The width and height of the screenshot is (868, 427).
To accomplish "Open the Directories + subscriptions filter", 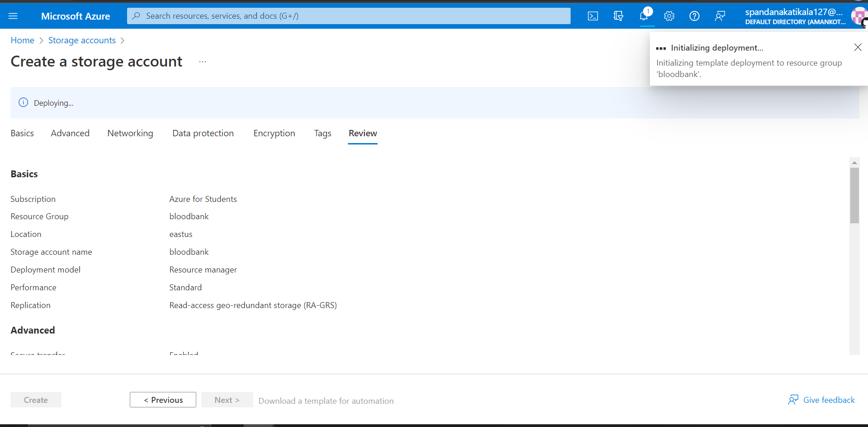I will [618, 15].
